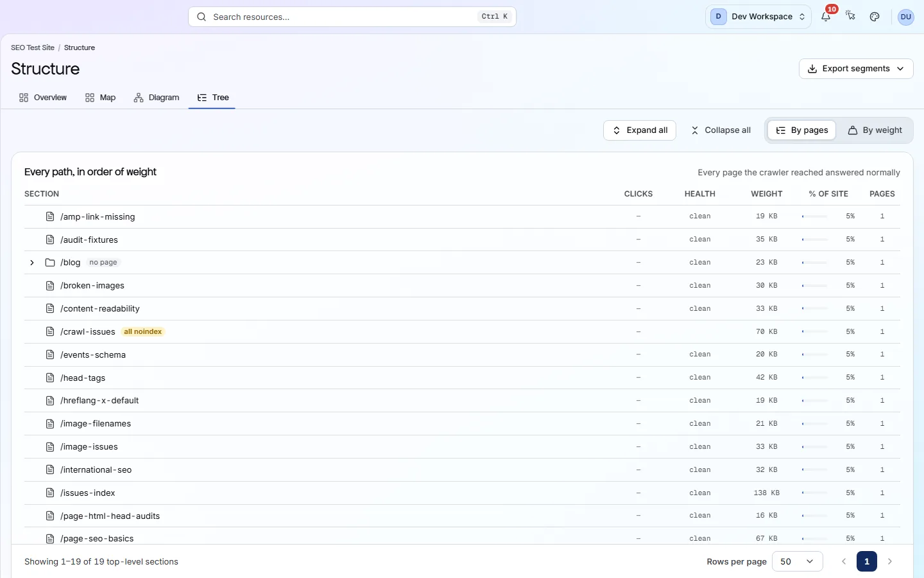Image resolution: width=924 pixels, height=578 pixels.
Task: Open the DU user avatar menu
Action: 906,17
